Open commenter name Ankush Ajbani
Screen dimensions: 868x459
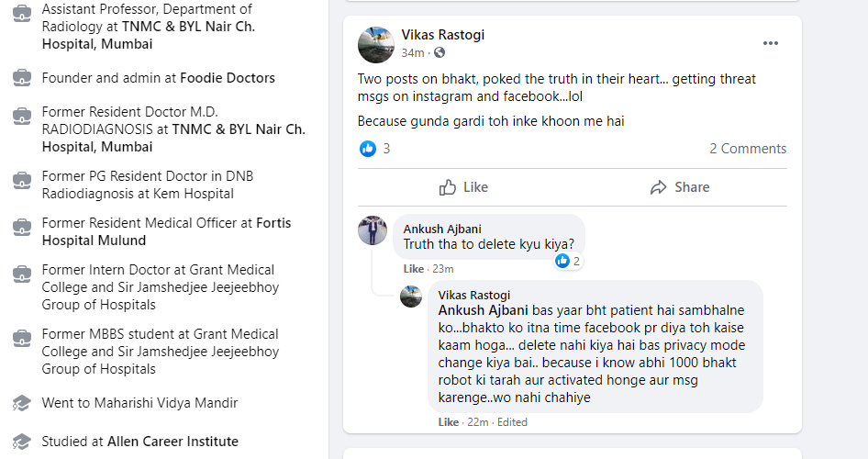442,229
